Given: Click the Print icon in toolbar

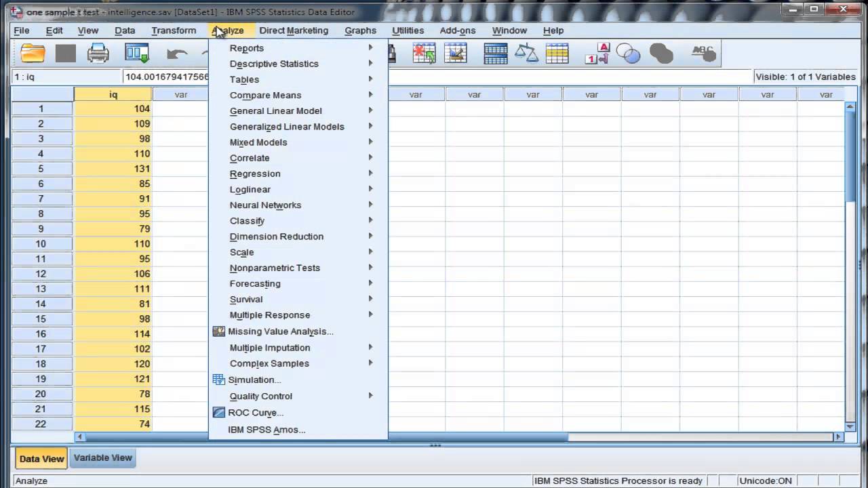Looking at the screenshot, I should point(98,54).
